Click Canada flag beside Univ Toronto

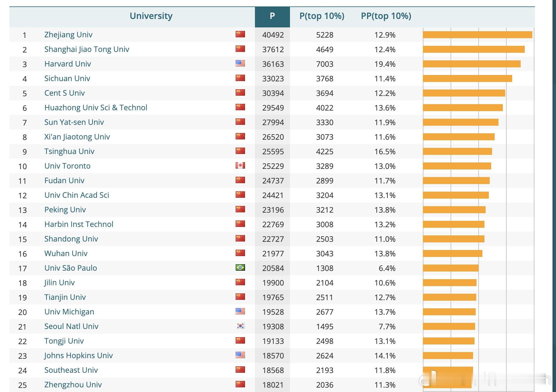tap(240, 166)
